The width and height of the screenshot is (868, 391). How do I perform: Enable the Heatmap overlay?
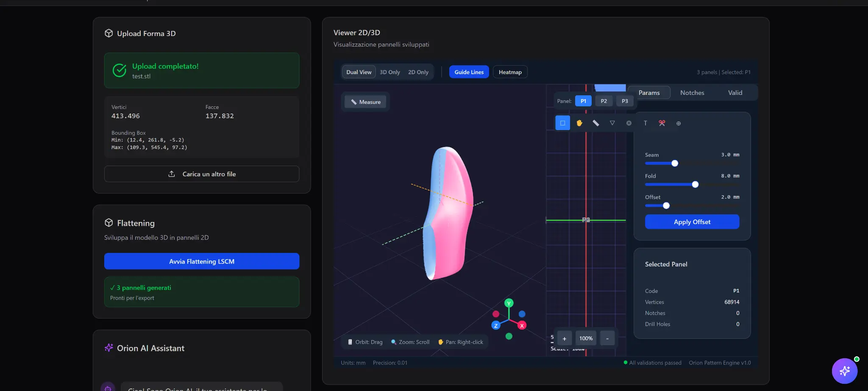(510, 72)
